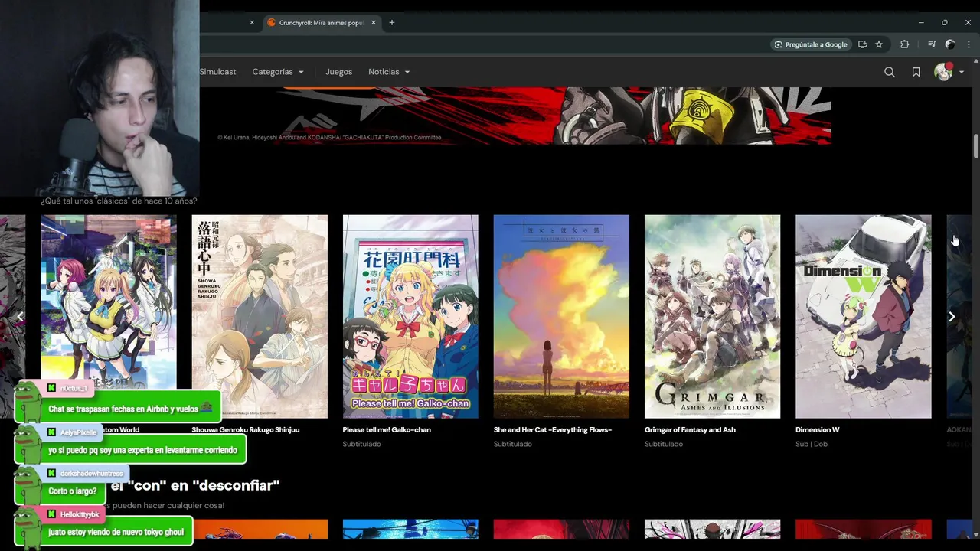This screenshot has height=551, width=980.
Task: Open Crunchyroll search icon
Action: coord(889,72)
